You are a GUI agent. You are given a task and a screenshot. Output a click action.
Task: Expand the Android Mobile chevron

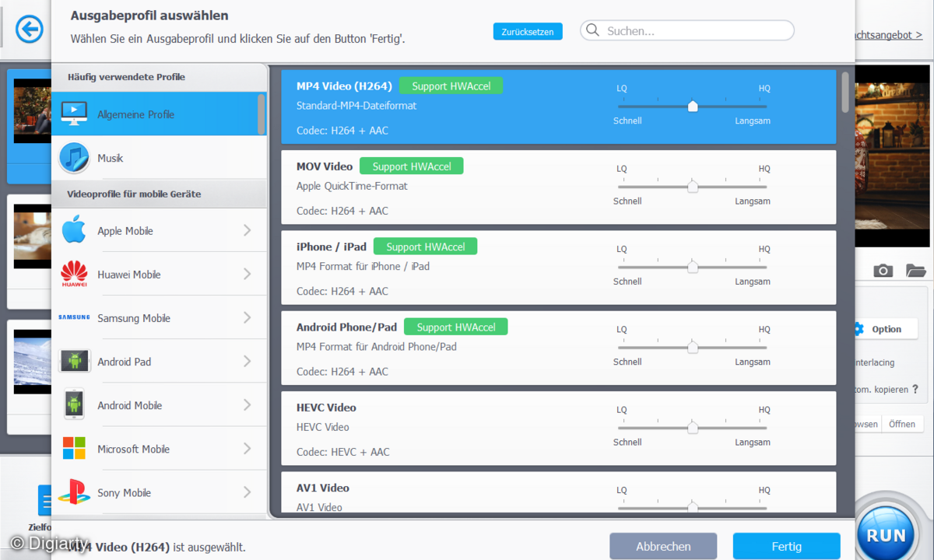(x=247, y=405)
